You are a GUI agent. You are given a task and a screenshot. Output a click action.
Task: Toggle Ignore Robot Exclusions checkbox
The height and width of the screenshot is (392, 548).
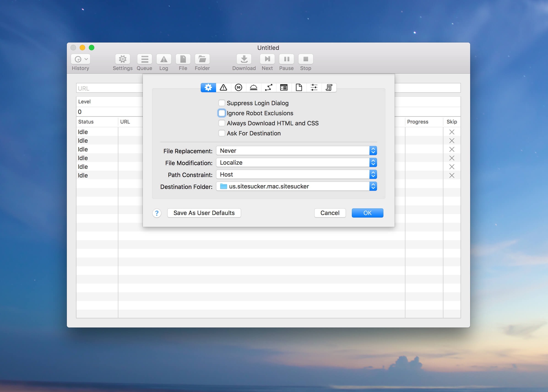click(x=222, y=113)
